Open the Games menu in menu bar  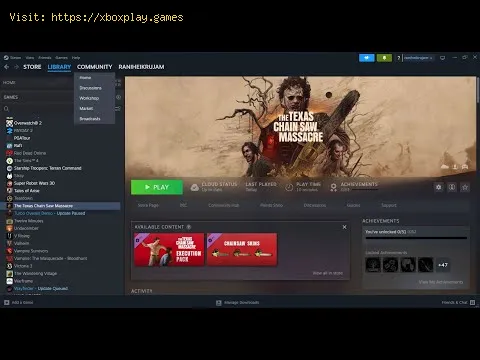pos(61,58)
